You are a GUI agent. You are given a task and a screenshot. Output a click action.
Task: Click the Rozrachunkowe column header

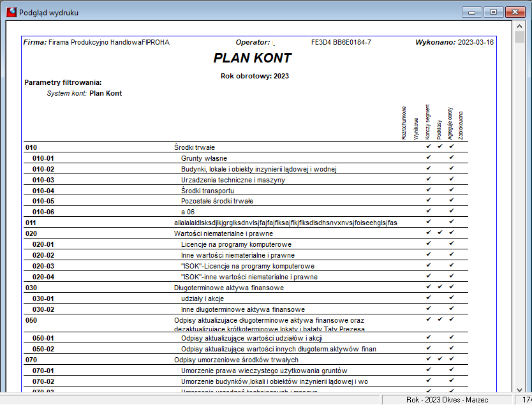pos(404,123)
